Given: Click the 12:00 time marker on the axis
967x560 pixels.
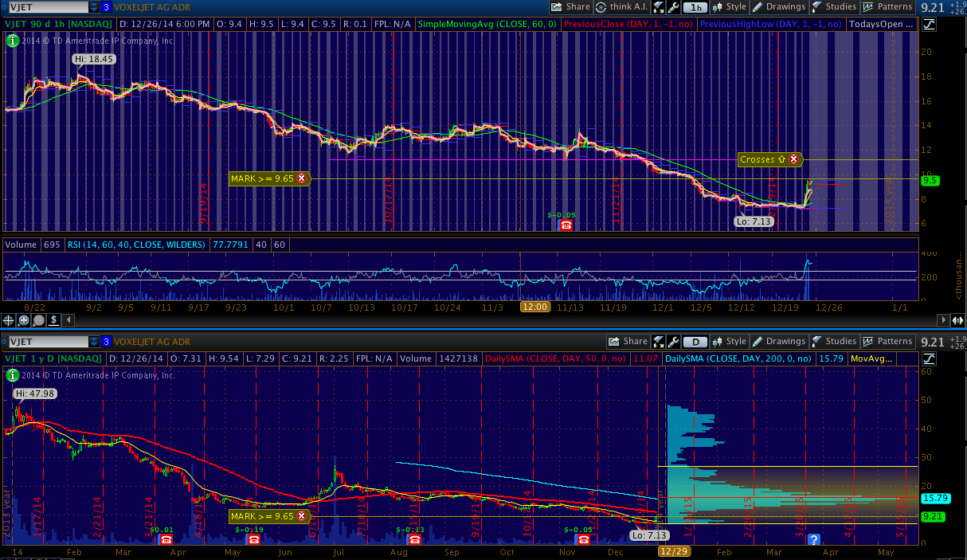Looking at the screenshot, I should (x=533, y=307).
